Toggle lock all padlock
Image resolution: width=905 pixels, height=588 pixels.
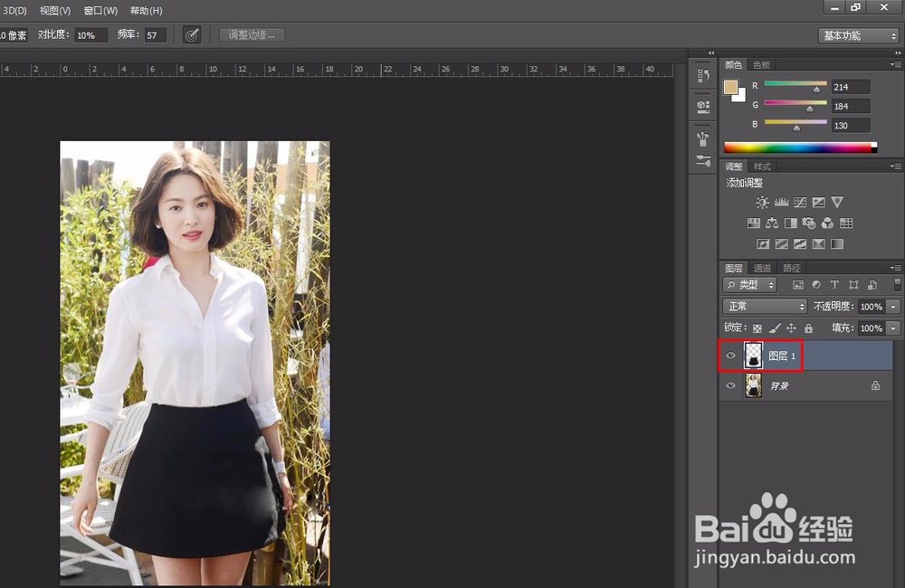(808, 328)
